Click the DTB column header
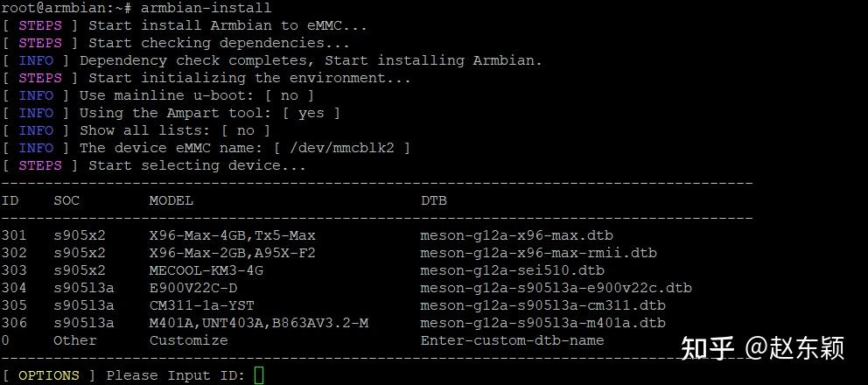 click(433, 200)
